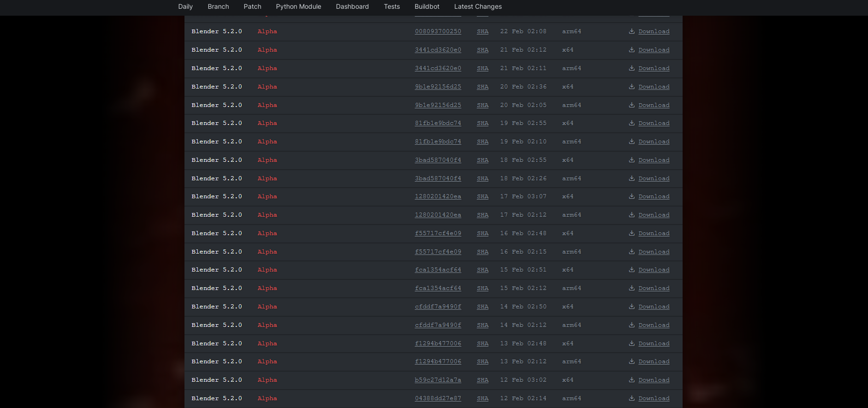Viewport: 868px width, 408px height.
Task: Open commit 008093700250 link
Action: point(438,31)
